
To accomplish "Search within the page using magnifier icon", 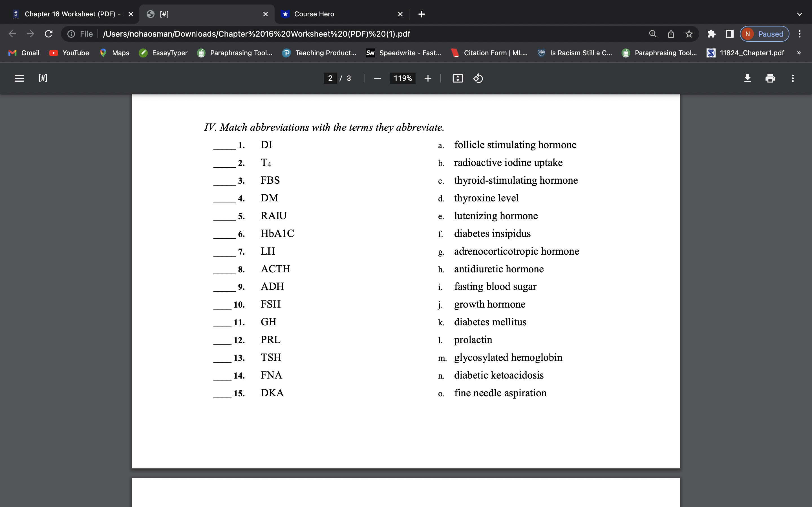I will 653,34.
